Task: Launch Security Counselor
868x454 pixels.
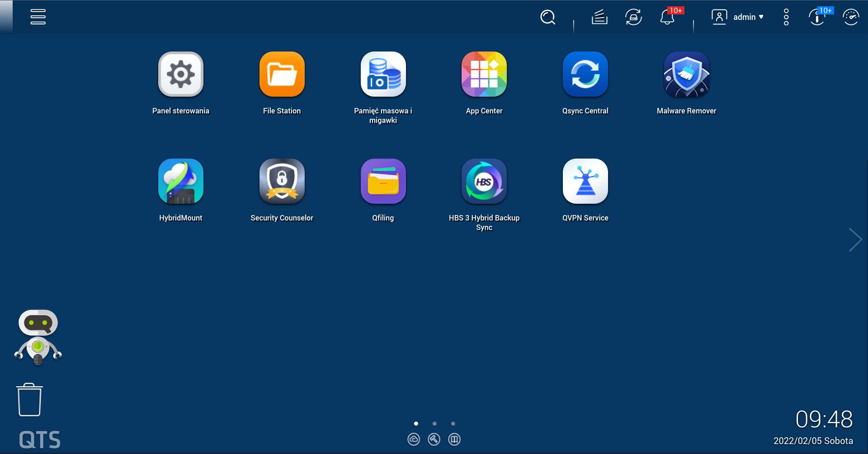Action: click(x=282, y=181)
